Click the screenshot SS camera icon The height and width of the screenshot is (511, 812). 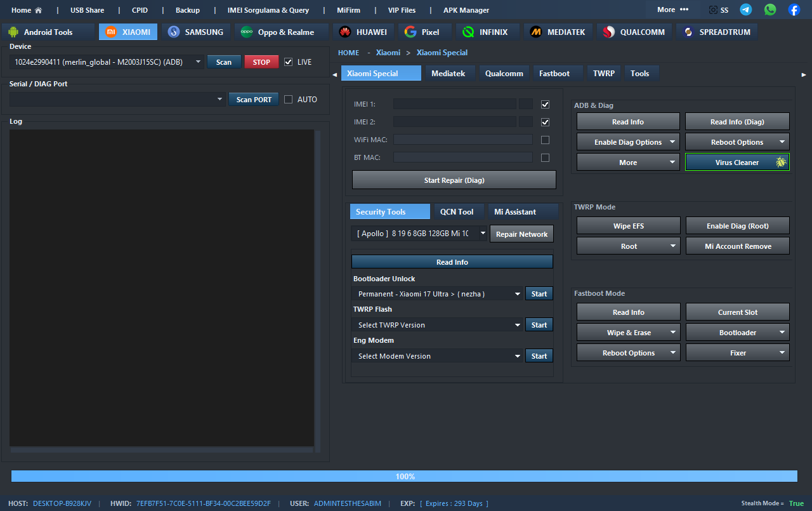[714, 10]
